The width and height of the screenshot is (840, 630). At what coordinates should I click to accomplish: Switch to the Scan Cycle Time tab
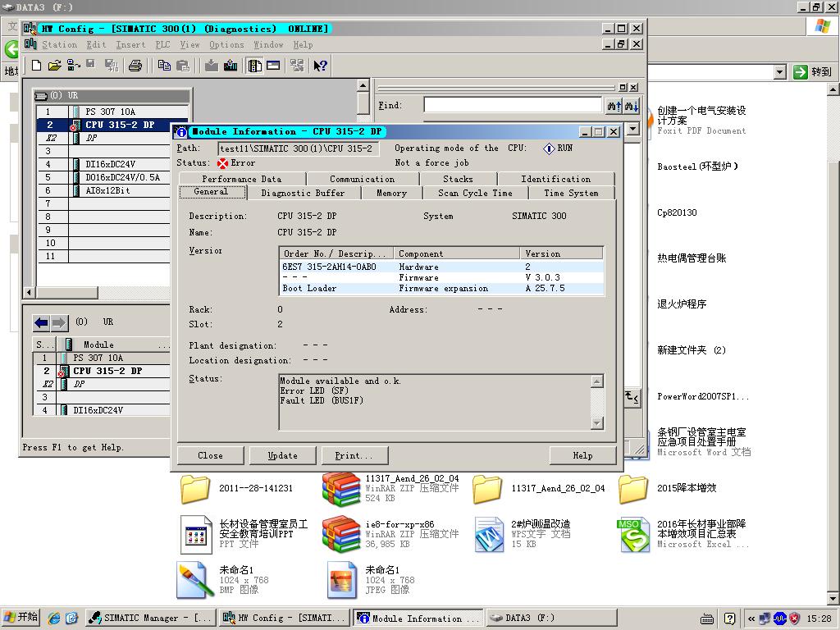[475, 193]
